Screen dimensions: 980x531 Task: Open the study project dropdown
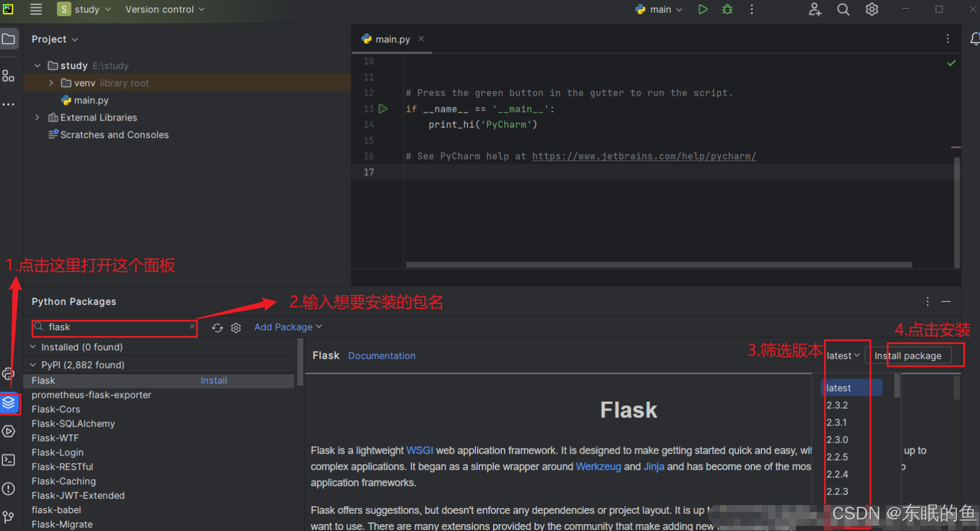(x=84, y=9)
